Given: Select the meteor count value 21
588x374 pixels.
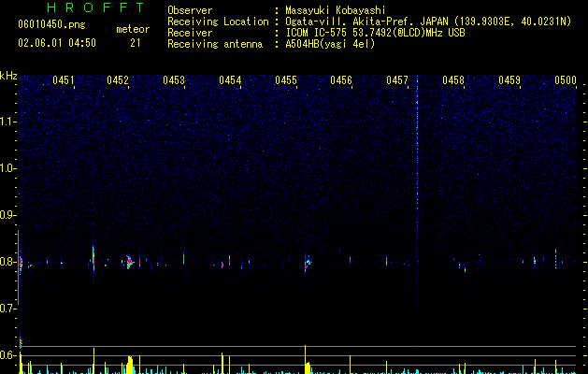Looking at the screenshot, I should (x=136, y=43).
